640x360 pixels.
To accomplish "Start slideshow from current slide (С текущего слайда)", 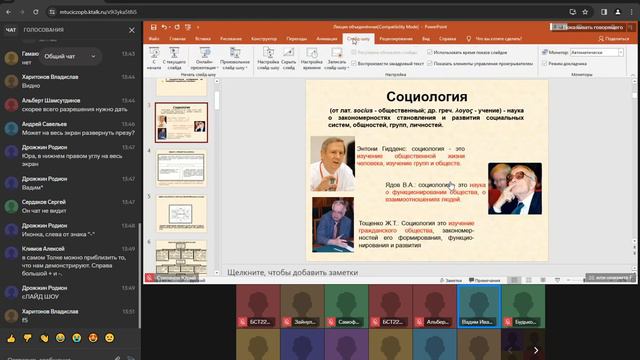I will point(174,58).
